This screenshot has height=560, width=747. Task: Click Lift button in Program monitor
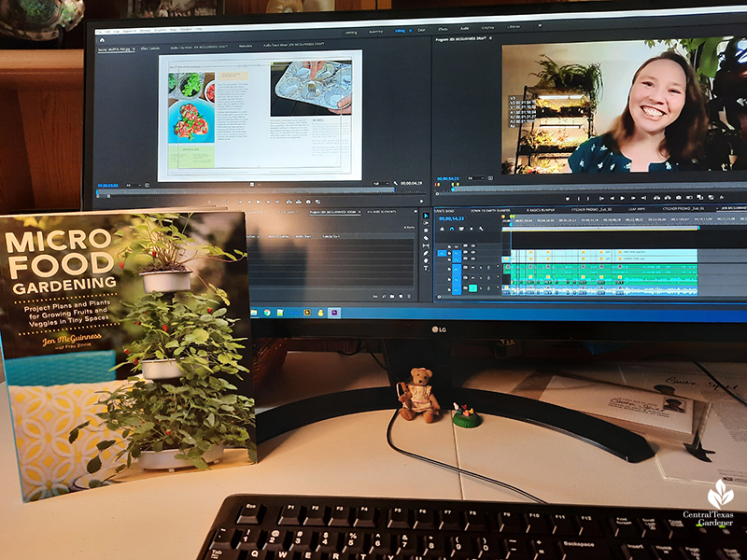point(656,198)
